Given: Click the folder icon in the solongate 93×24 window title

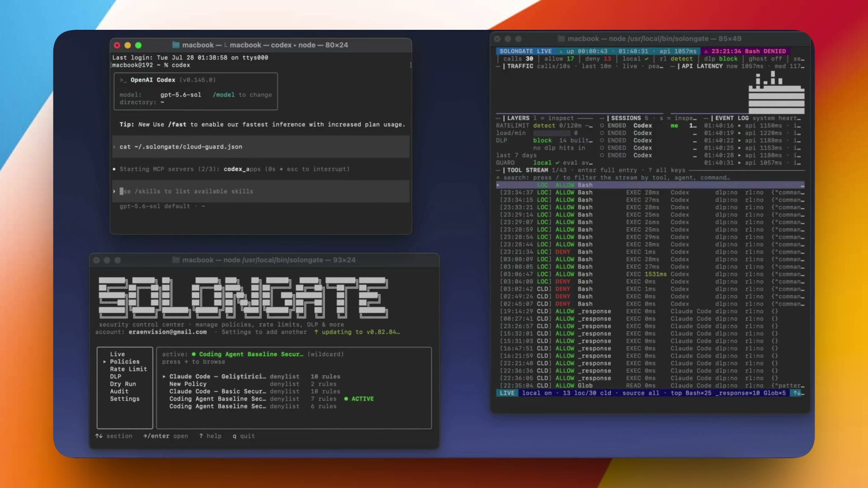Looking at the screenshot, I should coord(176,260).
